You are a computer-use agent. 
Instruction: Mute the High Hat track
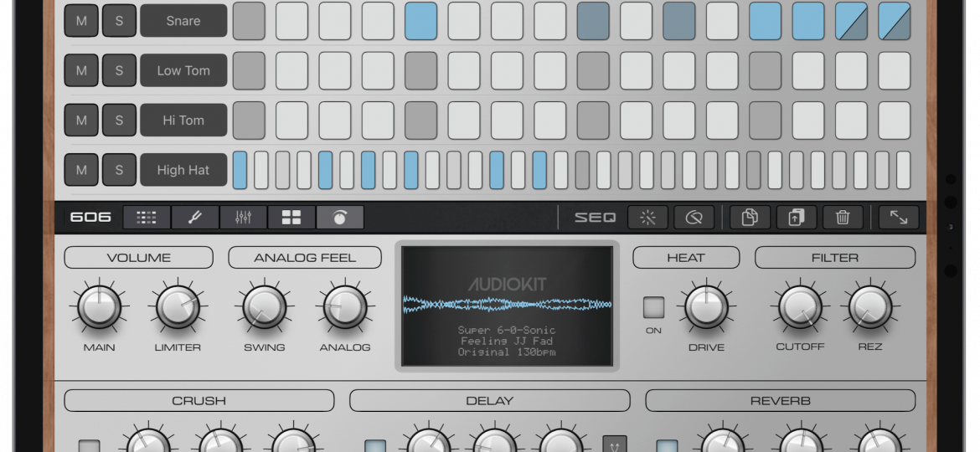click(x=81, y=170)
